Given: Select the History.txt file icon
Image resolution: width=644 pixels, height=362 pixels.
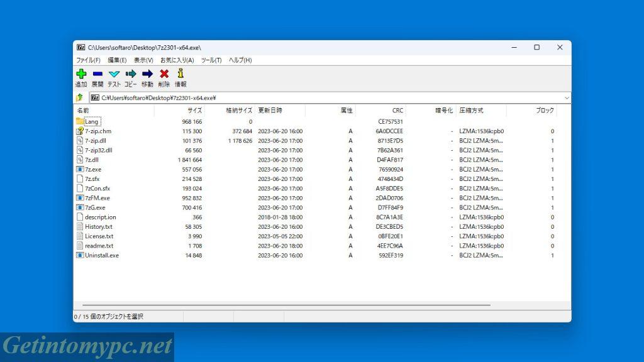Looking at the screenshot, I should coord(80,226).
